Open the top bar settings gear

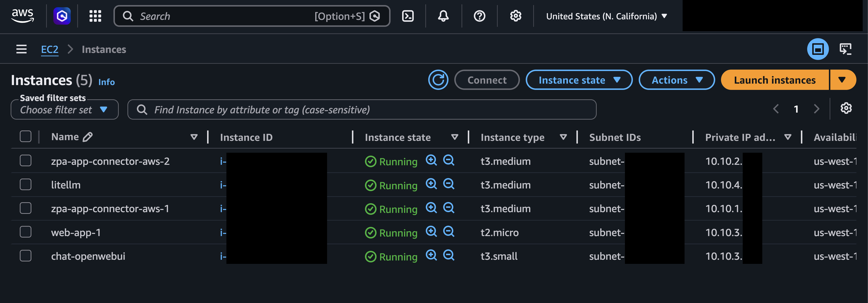tap(515, 16)
